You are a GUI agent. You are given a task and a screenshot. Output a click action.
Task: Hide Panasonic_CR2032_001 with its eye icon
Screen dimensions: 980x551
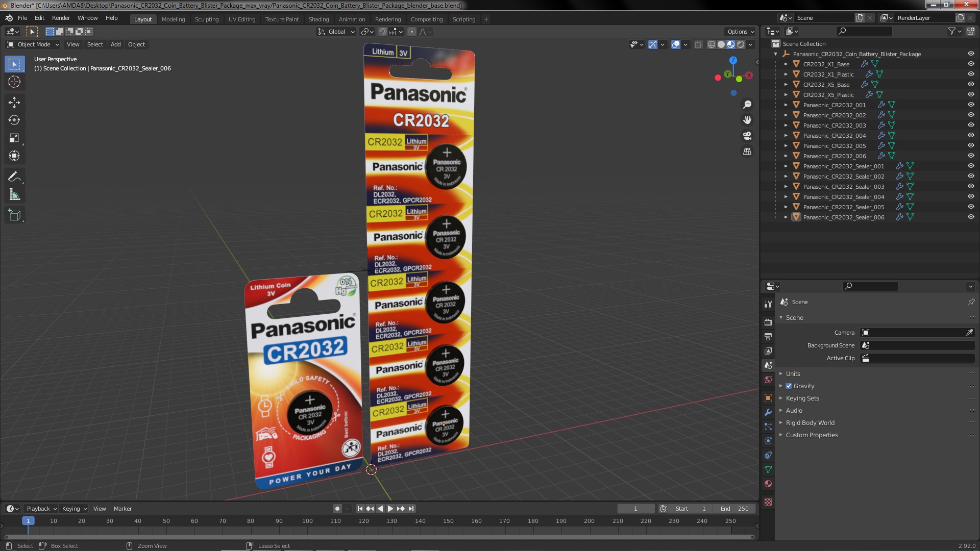[971, 105]
